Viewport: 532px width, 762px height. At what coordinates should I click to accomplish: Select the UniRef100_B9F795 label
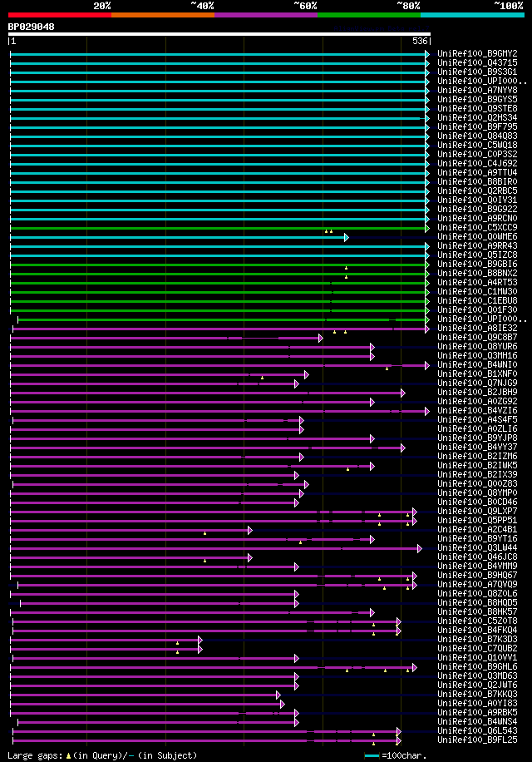click(x=477, y=126)
